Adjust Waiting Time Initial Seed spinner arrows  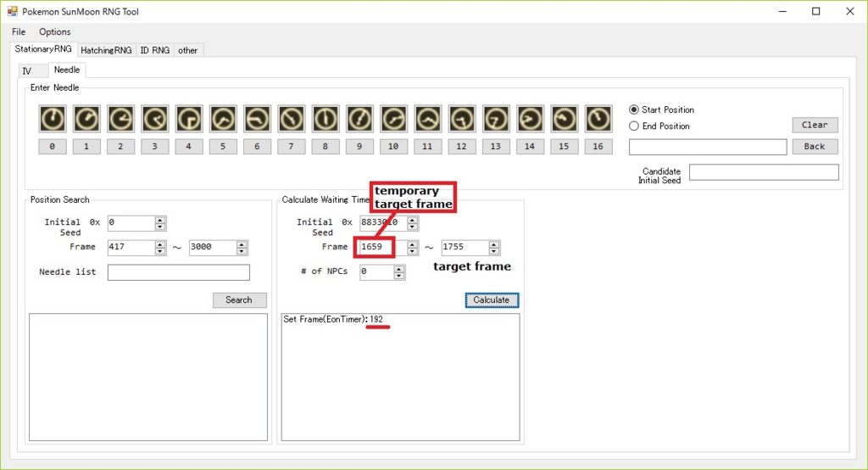tap(413, 223)
